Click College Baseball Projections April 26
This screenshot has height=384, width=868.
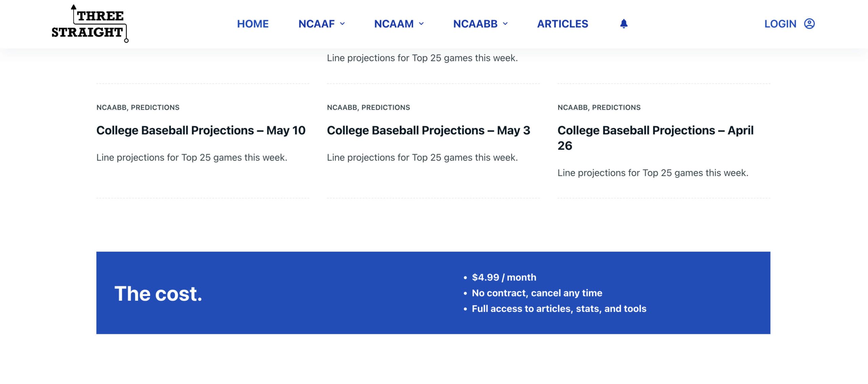655,138
